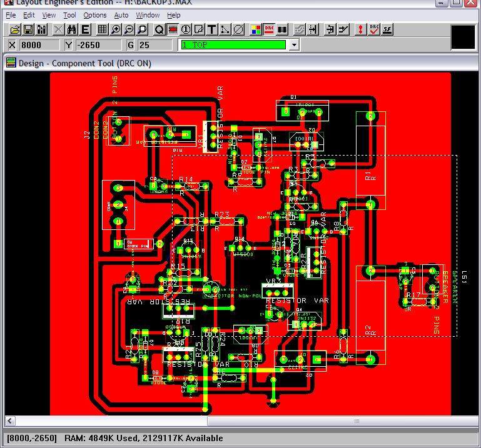Select the Text tool T icon
This screenshot has height=448, width=481.
point(212,29)
